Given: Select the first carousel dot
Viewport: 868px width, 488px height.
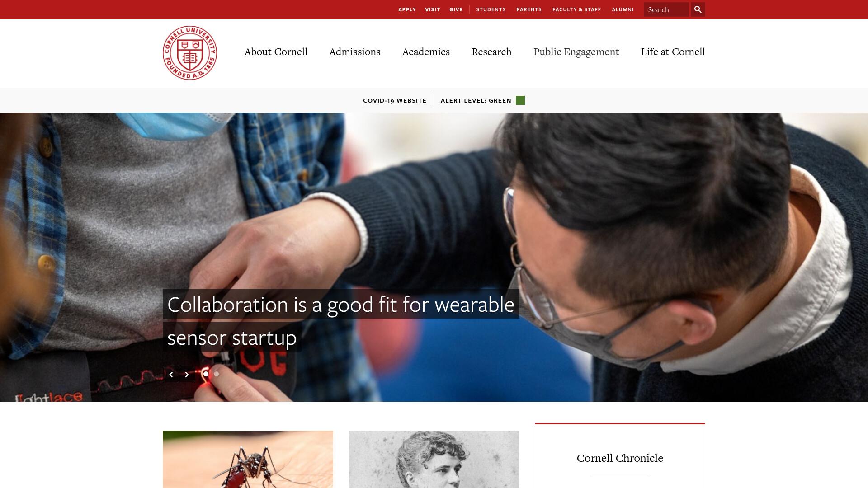Looking at the screenshot, I should [x=206, y=374].
